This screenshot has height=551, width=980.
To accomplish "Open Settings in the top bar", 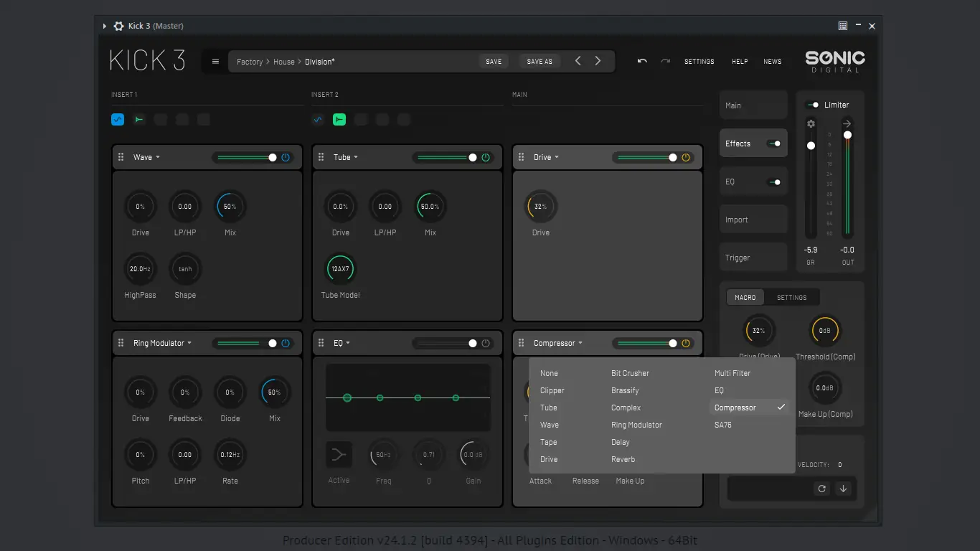I will tap(699, 62).
